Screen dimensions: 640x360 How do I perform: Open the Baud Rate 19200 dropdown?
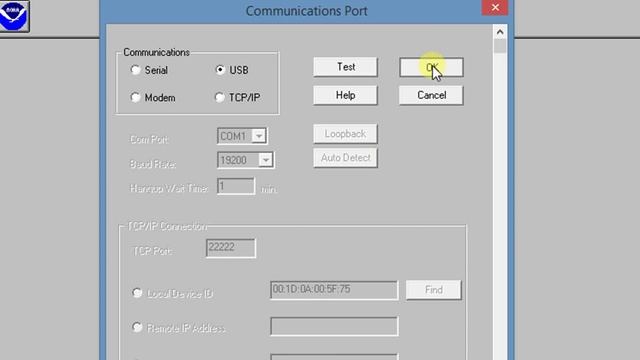266,160
